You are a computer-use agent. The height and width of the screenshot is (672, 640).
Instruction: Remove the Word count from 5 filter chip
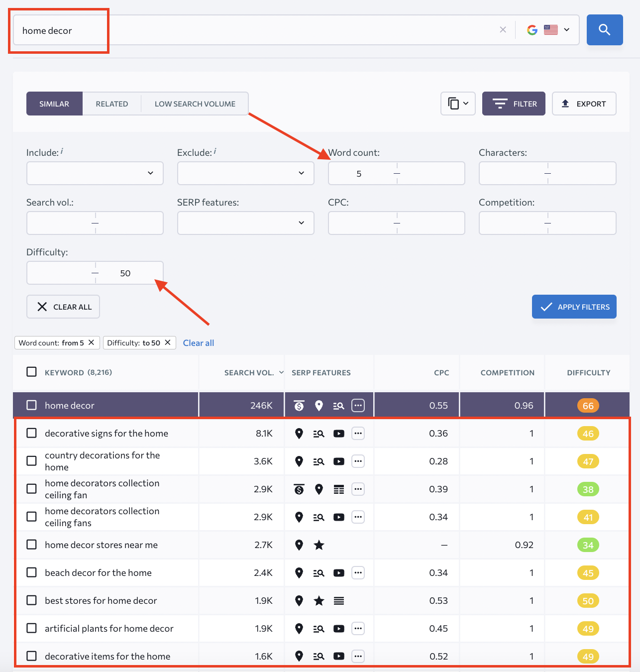[91, 342]
